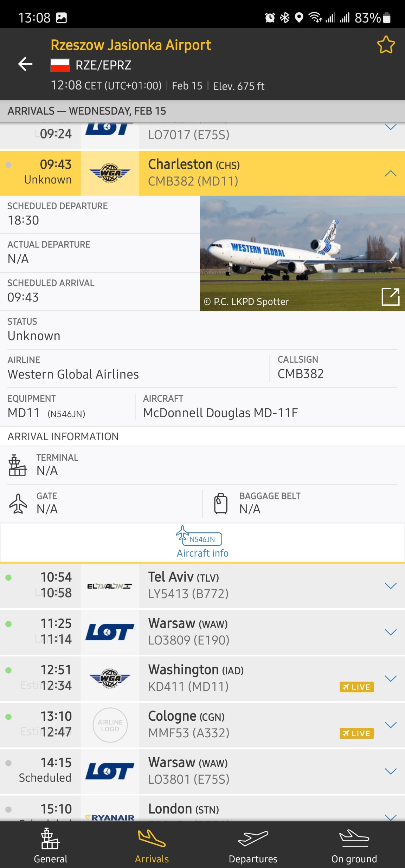Tap the LIVE badge on Cologne flight

pyautogui.click(x=356, y=733)
